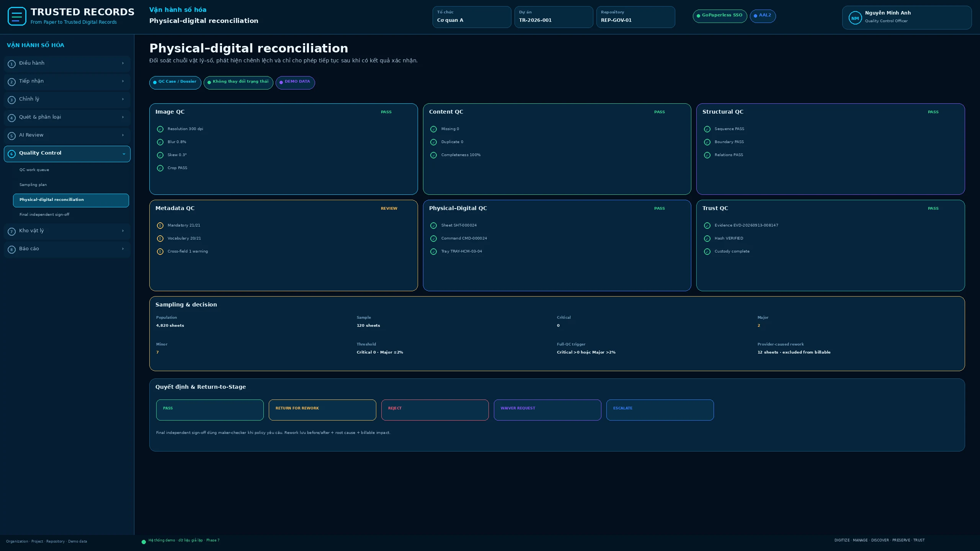The width and height of the screenshot is (980, 551).
Task: Click the Resolution 300 dpi check icon
Action: point(160,129)
